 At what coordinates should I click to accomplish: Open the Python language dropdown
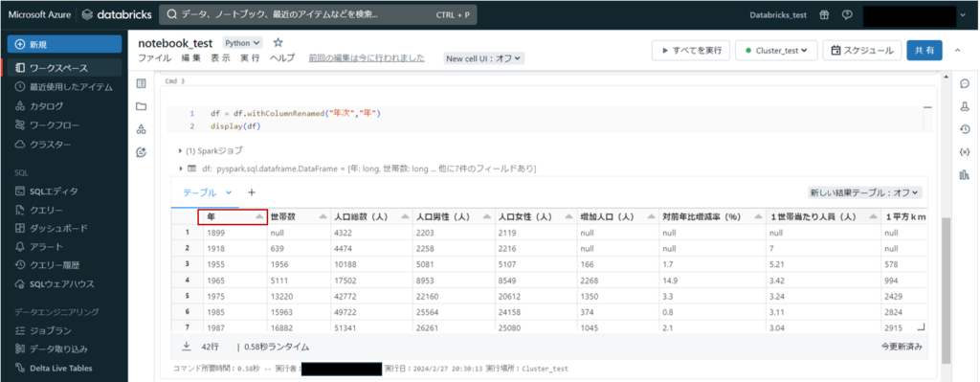[243, 43]
